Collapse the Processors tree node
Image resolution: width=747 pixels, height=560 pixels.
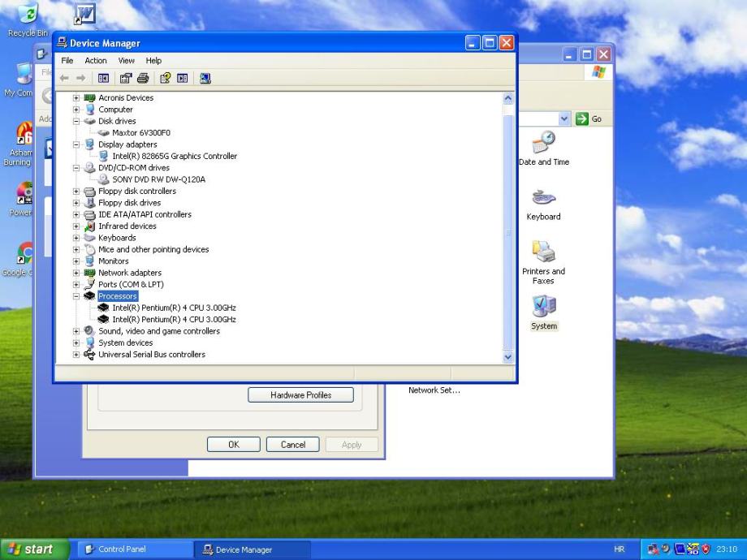(76, 297)
